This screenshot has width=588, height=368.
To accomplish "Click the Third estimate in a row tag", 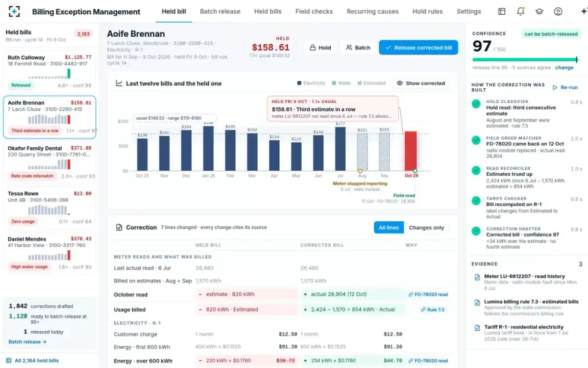I will (x=35, y=131).
